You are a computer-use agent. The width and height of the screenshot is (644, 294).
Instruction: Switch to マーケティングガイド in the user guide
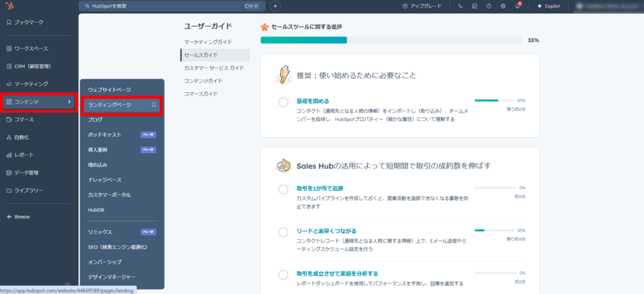(208, 42)
